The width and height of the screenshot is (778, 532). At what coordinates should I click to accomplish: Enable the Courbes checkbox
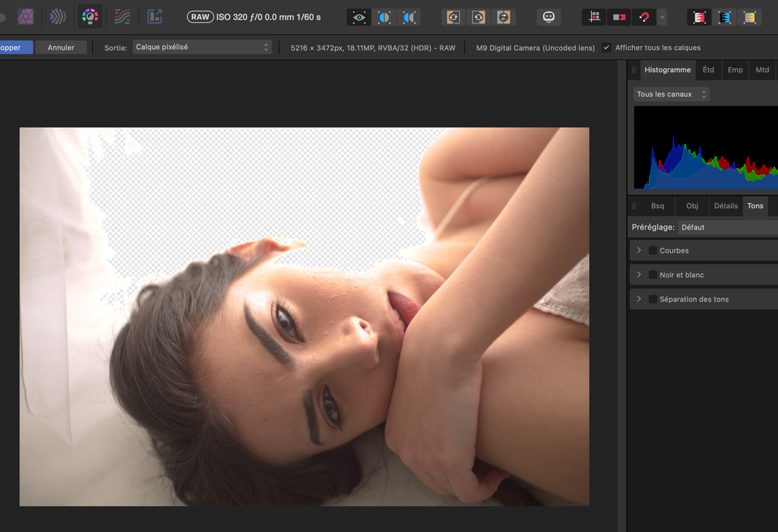653,251
